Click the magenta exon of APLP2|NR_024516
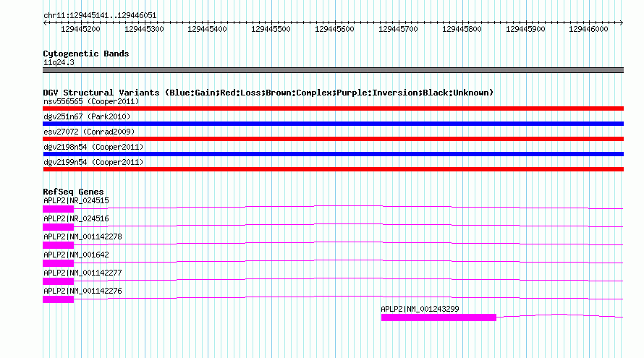The height and width of the screenshot is (358, 644). 59,227
